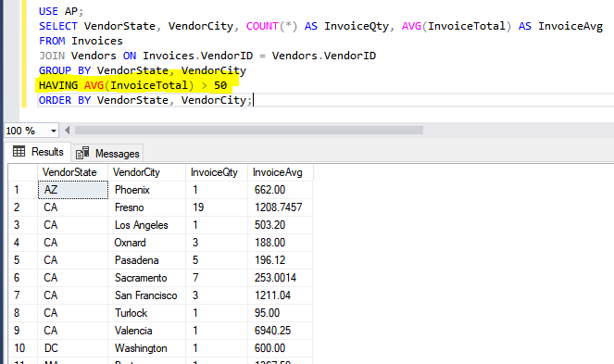The height and width of the screenshot is (364, 614).
Task: Click the COUNT(*) function in the SELECT line
Action: tap(271, 26)
